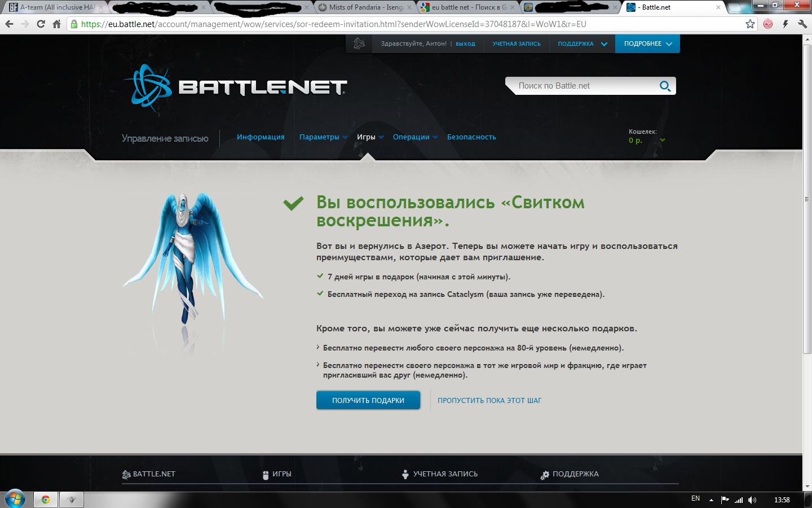The image size is (812, 508).
Task: Open the footer УЧЕТНАЯ ЗАПИСЬ link
Action: point(445,474)
